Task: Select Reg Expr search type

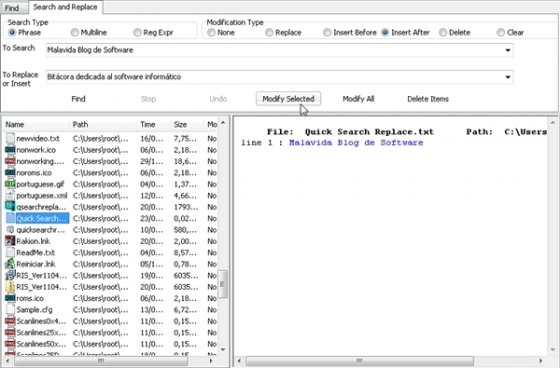Action: pyautogui.click(x=138, y=33)
